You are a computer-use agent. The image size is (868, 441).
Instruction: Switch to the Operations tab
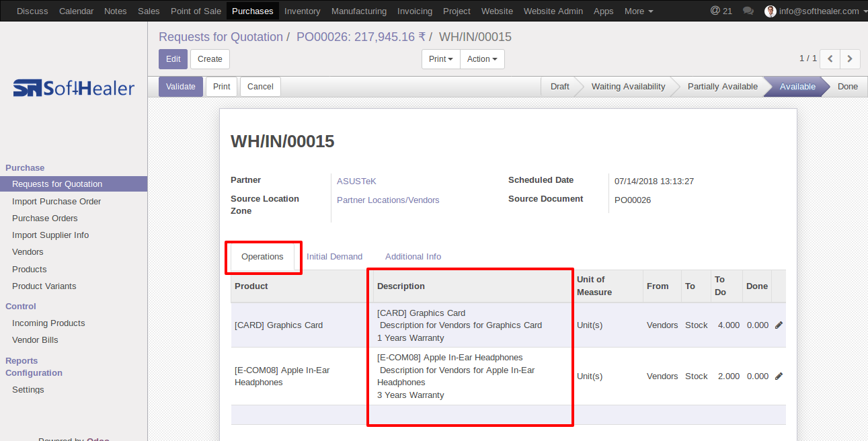click(262, 257)
